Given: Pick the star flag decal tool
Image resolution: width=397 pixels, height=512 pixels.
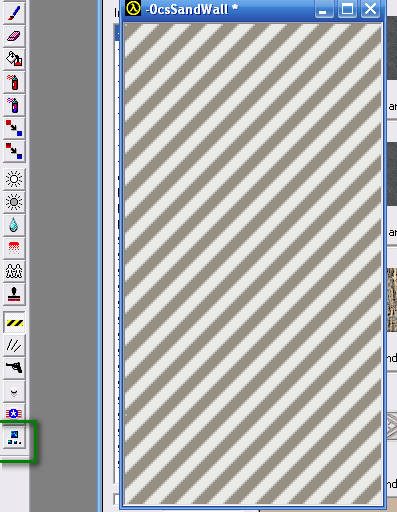Looking at the screenshot, I should [14, 414].
